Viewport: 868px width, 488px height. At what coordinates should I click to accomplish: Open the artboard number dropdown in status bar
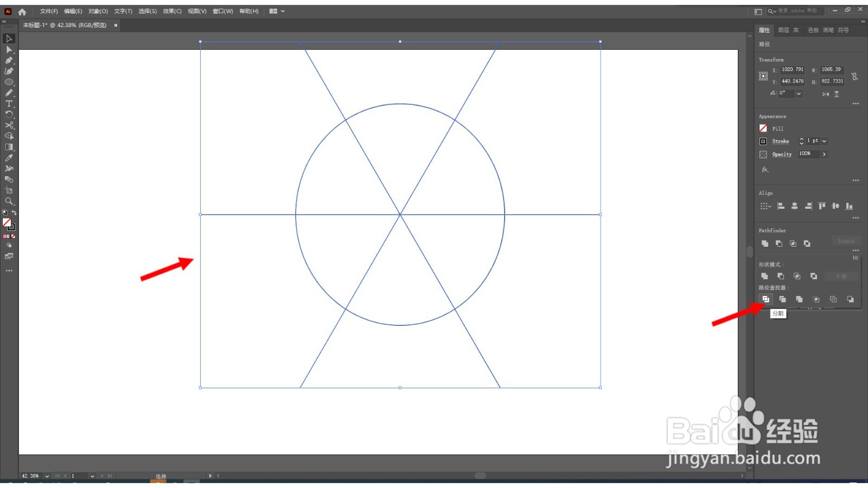coord(92,476)
